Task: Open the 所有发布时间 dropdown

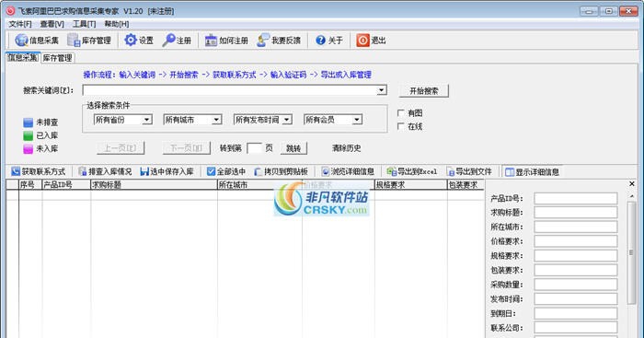Action: click(x=287, y=120)
